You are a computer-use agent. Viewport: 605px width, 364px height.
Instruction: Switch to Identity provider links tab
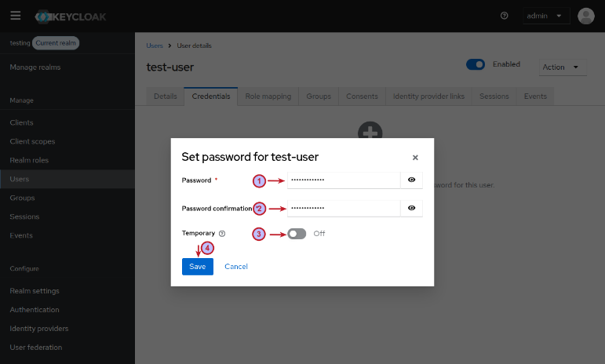tap(428, 96)
